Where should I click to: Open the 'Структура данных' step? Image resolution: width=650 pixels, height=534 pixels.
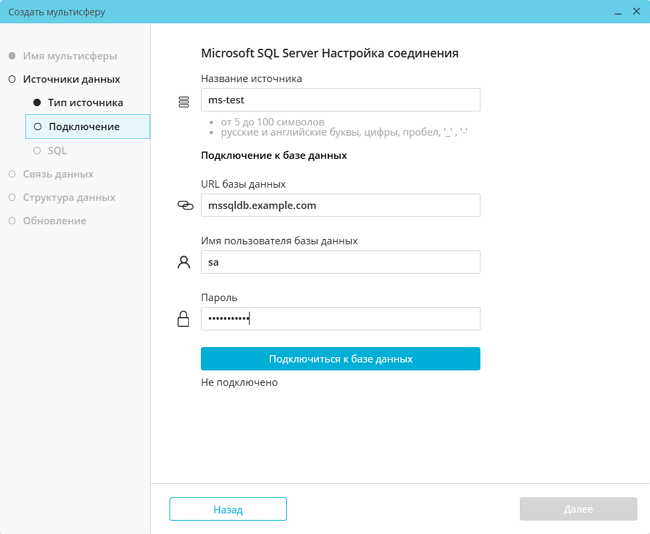click(69, 197)
